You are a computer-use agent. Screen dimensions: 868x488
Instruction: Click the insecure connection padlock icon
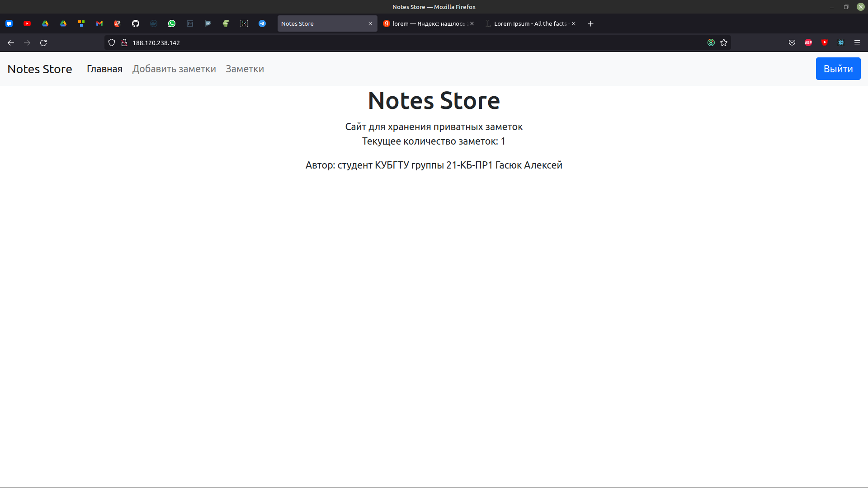coord(124,42)
